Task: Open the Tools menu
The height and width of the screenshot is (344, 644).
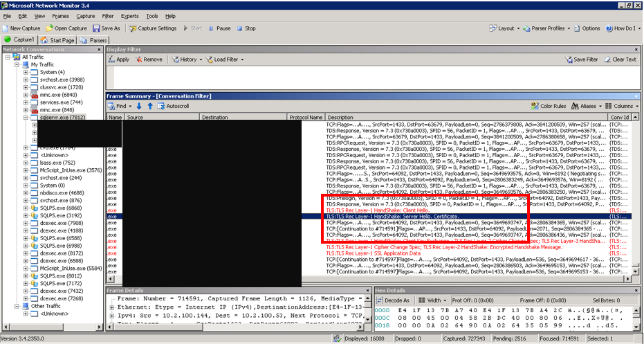Action: pyautogui.click(x=152, y=16)
